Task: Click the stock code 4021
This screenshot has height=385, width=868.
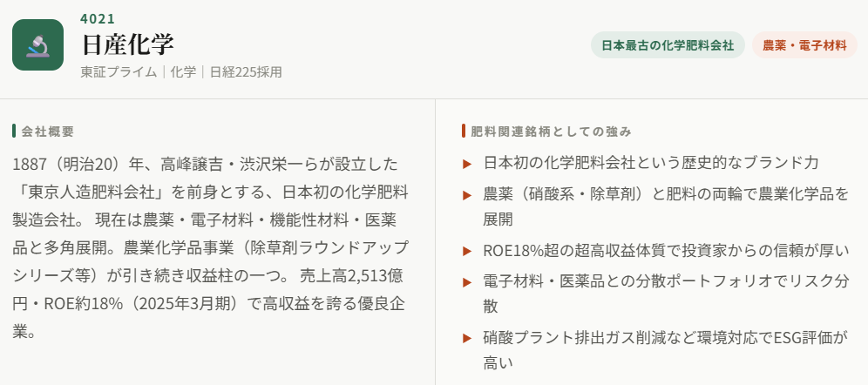Action: 98,18
